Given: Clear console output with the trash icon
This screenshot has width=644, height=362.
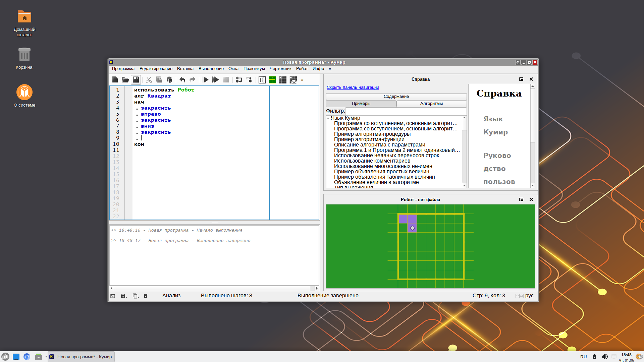Looking at the screenshot, I should click(146, 296).
